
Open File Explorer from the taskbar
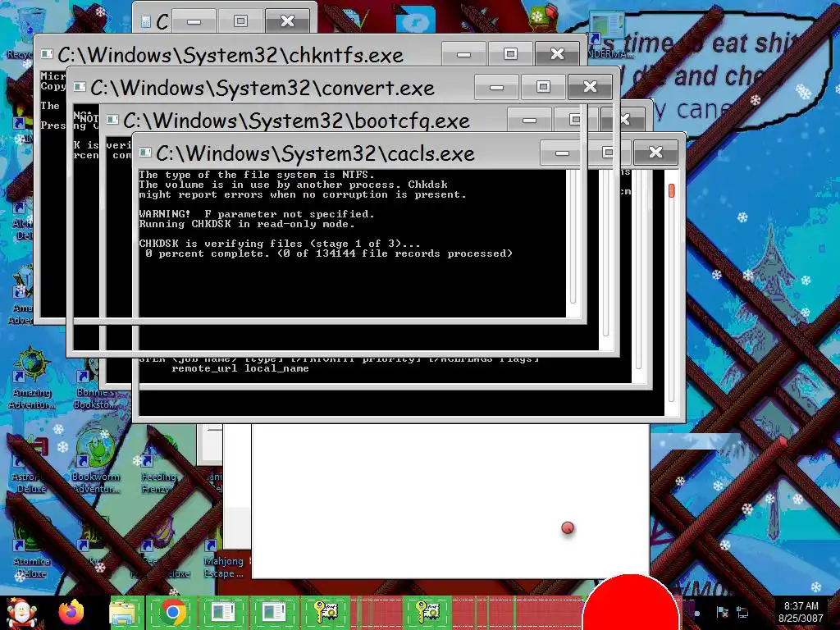[x=123, y=612]
